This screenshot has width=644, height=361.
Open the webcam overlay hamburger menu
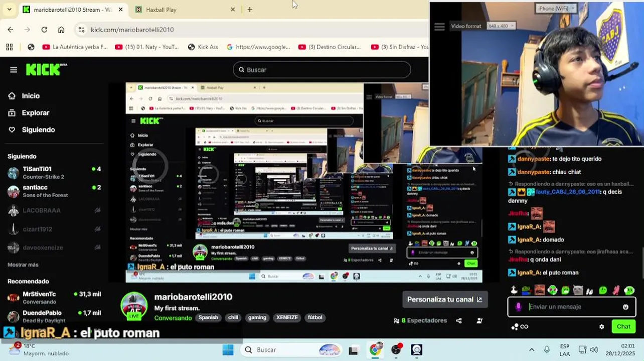pos(439,27)
